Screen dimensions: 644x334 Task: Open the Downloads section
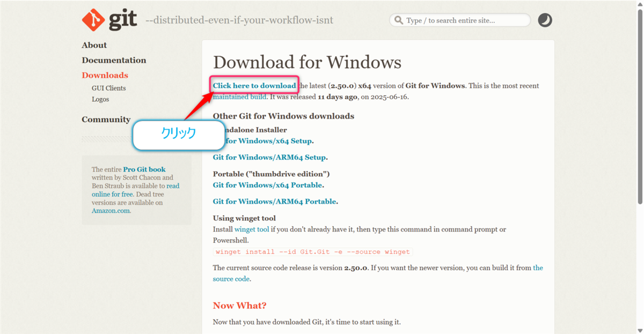pyautogui.click(x=105, y=75)
